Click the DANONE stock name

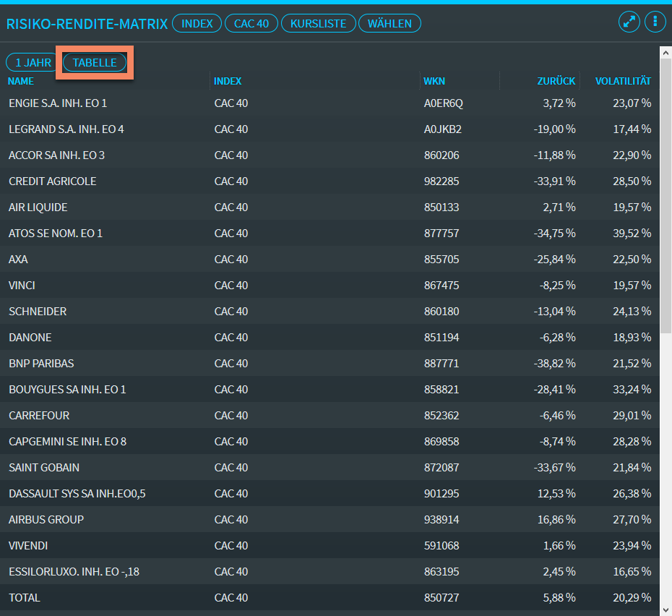click(x=30, y=338)
